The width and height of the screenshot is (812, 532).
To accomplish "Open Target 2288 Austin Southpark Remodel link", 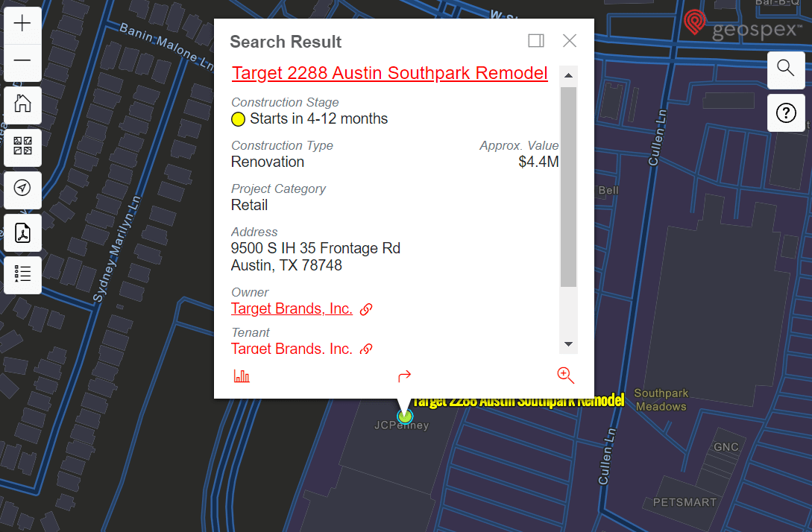I will coord(389,73).
